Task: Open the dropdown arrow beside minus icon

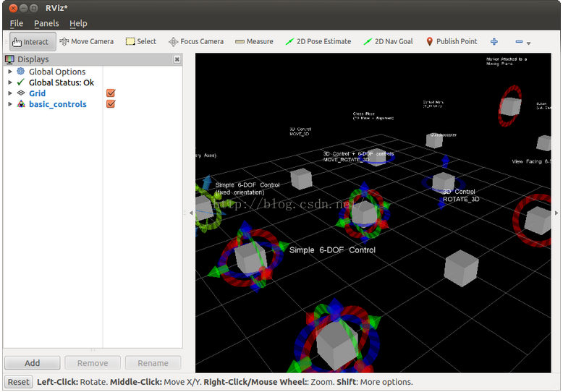Action: point(528,43)
